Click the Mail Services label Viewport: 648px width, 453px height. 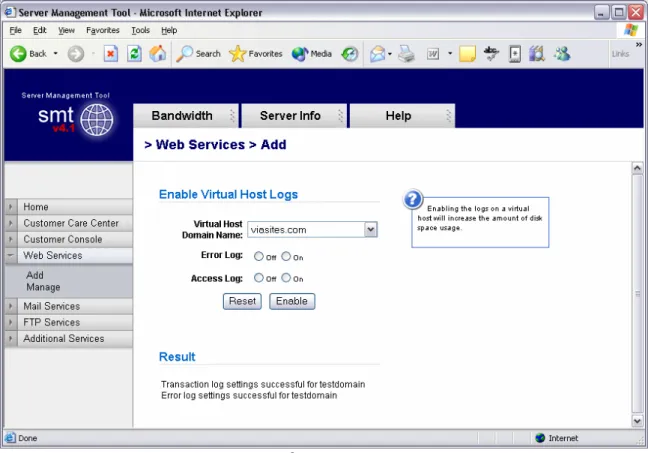pos(51,306)
